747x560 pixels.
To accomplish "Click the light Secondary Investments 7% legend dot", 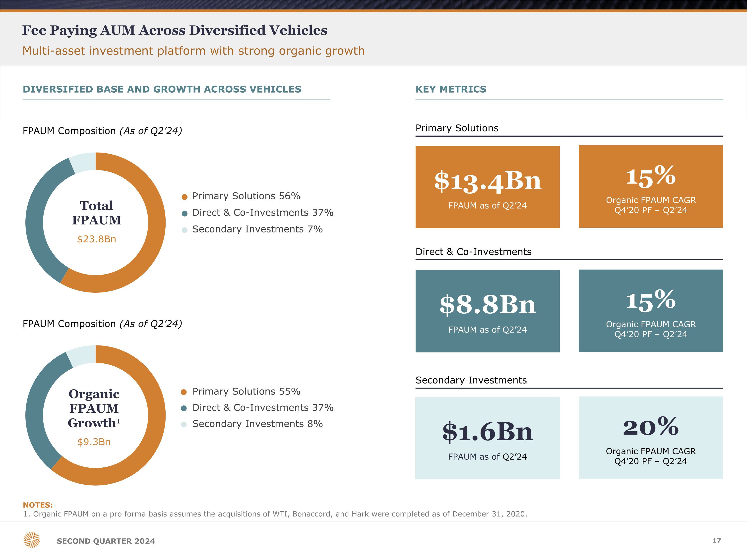I will tap(185, 230).
